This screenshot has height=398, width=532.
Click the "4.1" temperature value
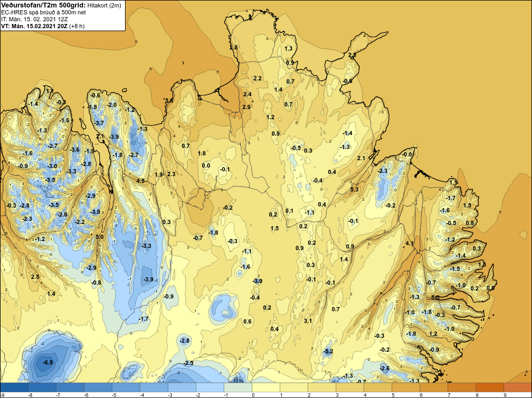pyautogui.click(x=410, y=243)
